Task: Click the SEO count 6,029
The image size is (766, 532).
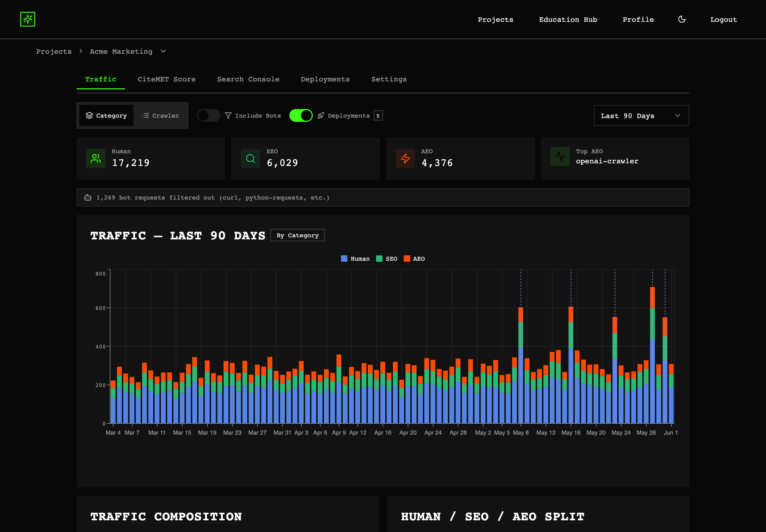Action: click(282, 163)
